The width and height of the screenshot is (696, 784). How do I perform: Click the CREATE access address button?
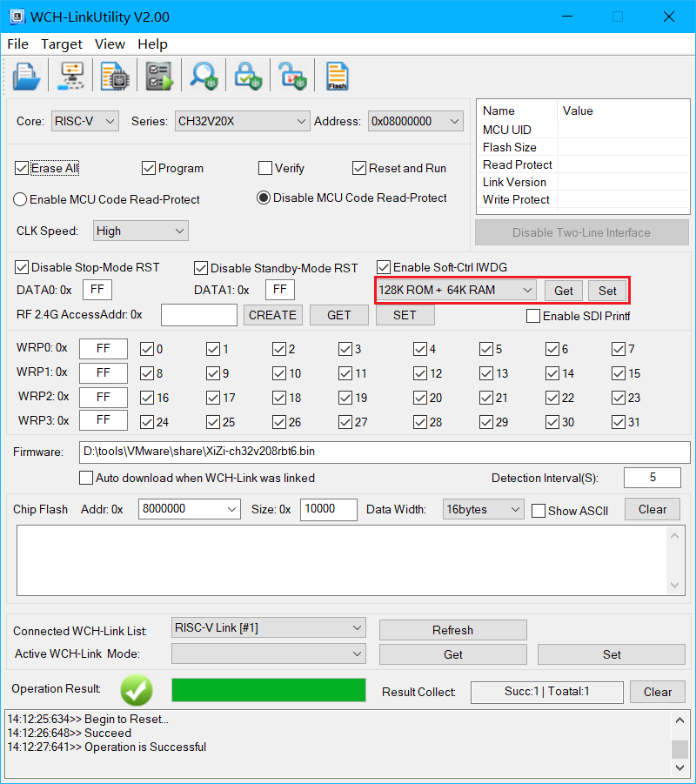[273, 316]
